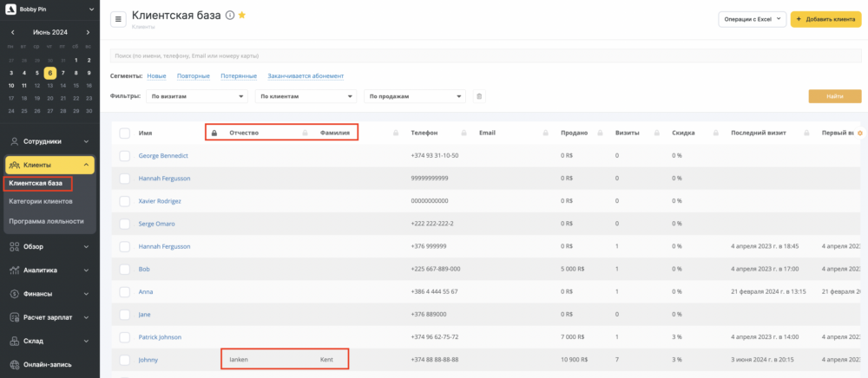
Task: Click the Клиенты people icon
Action: point(15,166)
